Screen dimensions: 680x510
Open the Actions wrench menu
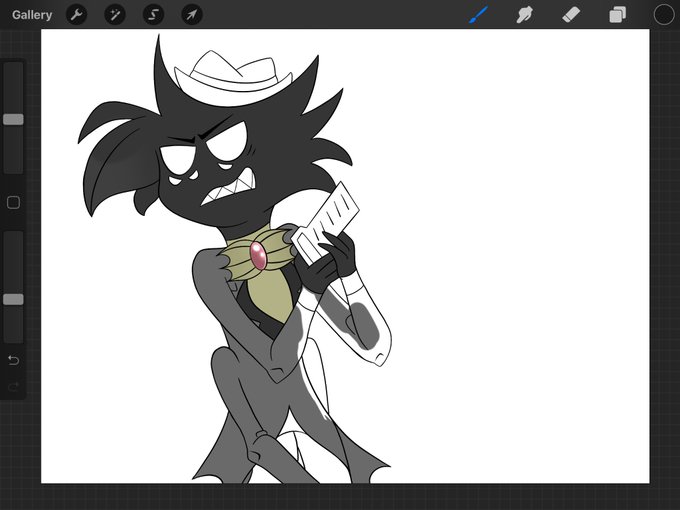[76, 15]
